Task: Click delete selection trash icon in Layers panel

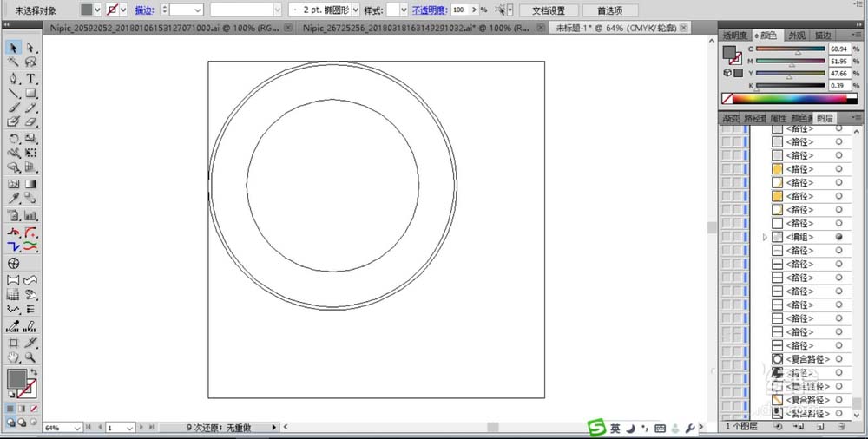Action: (841, 426)
